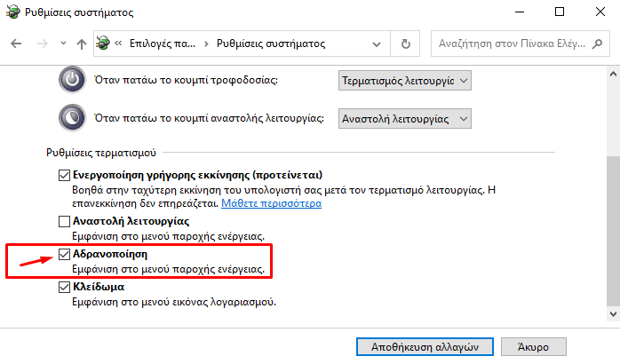620x364 pixels.
Task: Click the vertical scrollbar thumb
Action: pyautogui.click(x=613, y=231)
